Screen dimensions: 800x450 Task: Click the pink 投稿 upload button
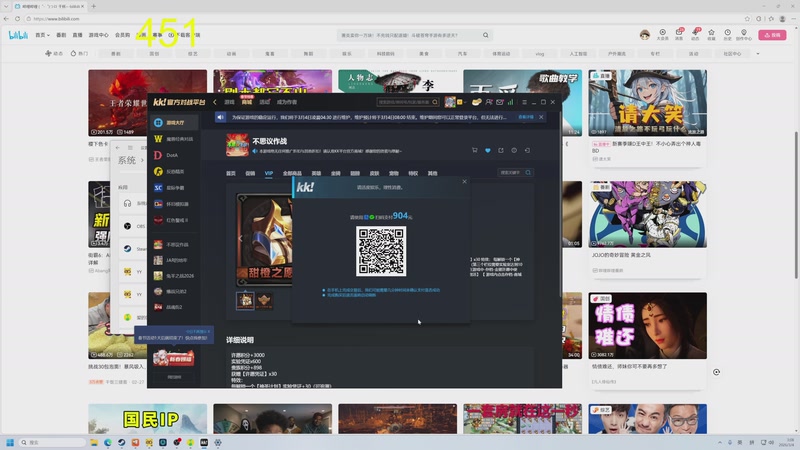pos(772,35)
